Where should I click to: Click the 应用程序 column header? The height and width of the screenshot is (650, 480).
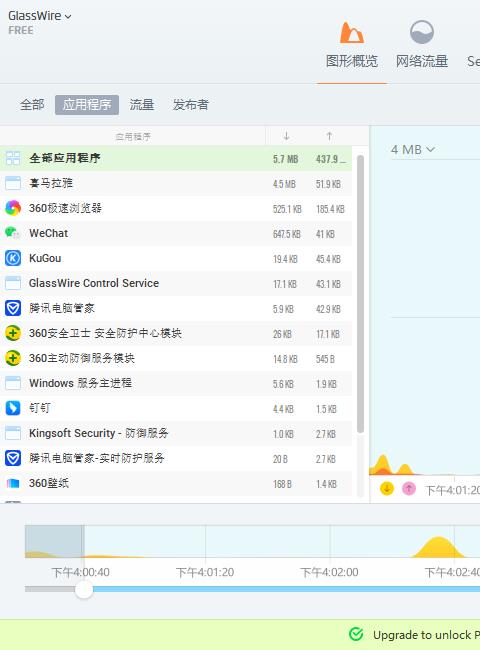tap(133, 136)
